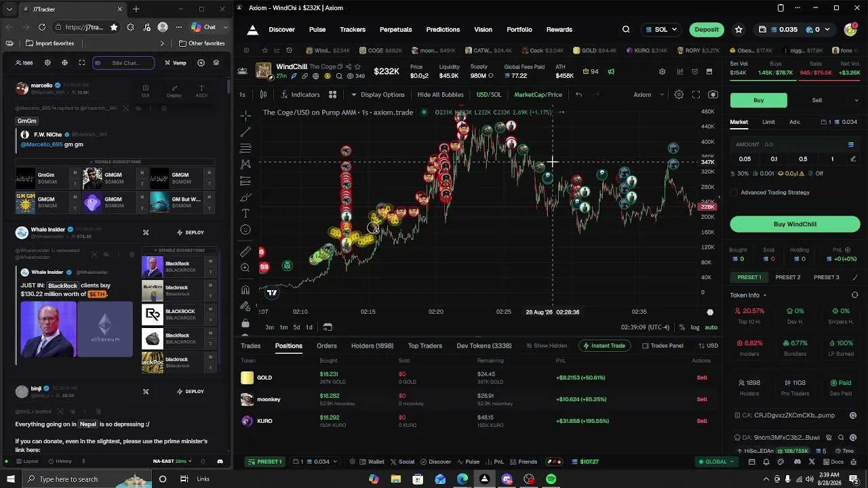Image resolution: width=868 pixels, height=488 pixels.
Task: Switch to the Top Traders tab
Action: [425, 346]
